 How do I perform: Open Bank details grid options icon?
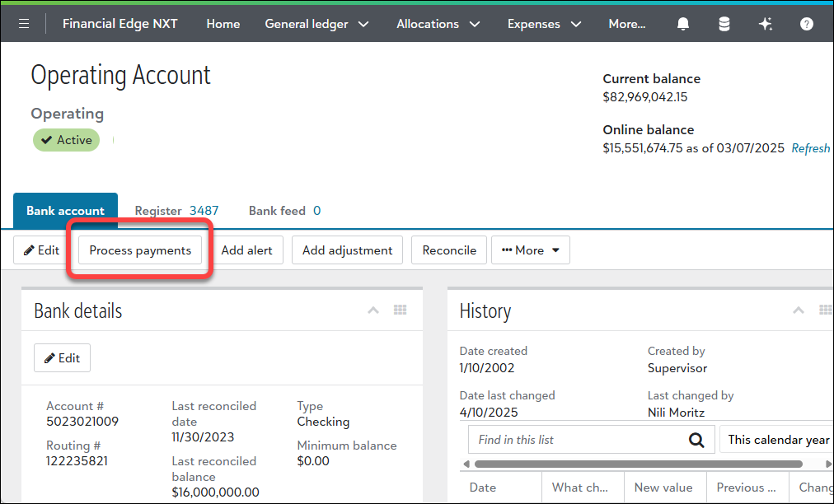[x=401, y=310]
